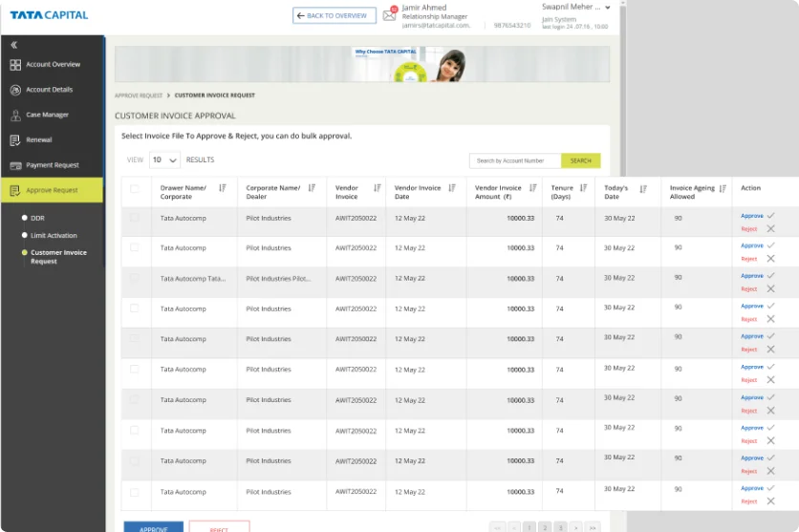Collapse the sidebar with double-chevron icon
Viewport: 799px width, 532px height.
click(14, 45)
